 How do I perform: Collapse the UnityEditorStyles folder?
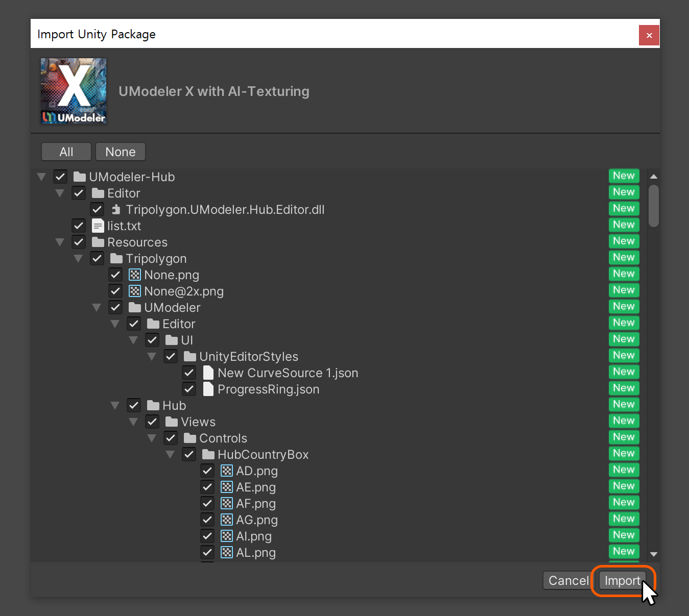[x=152, y=357]
